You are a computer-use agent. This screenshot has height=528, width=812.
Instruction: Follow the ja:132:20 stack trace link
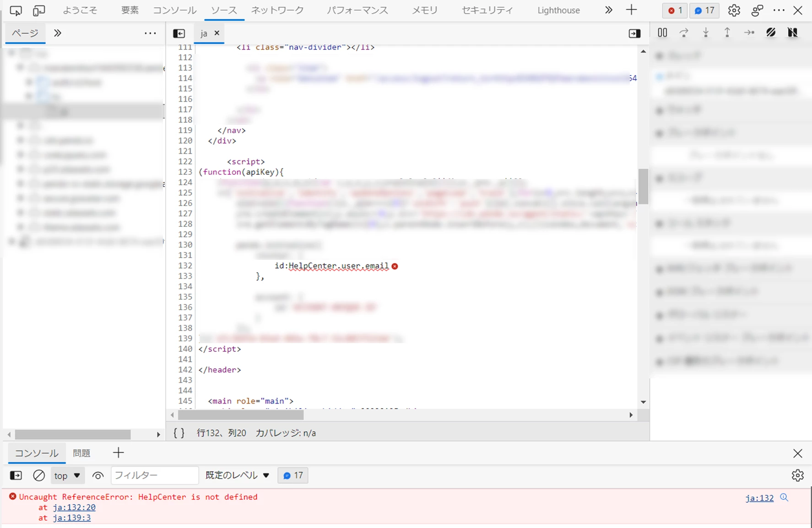click(x=74, y=507)
